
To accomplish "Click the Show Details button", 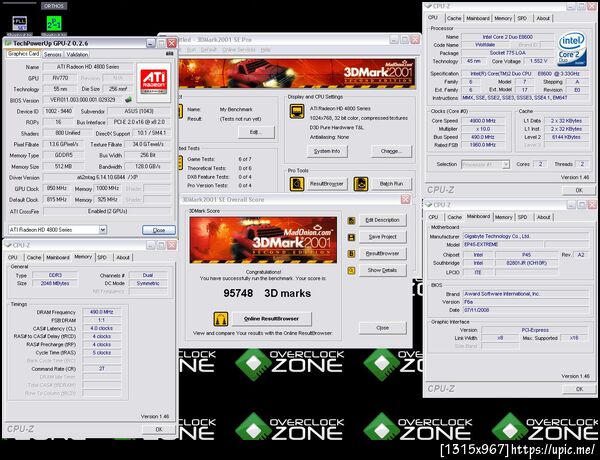I will tap(382, 270).
